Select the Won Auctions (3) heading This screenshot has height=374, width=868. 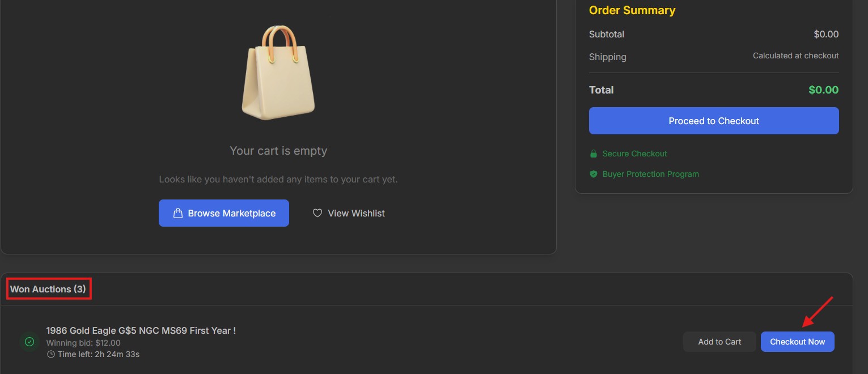tap(48, 289)
